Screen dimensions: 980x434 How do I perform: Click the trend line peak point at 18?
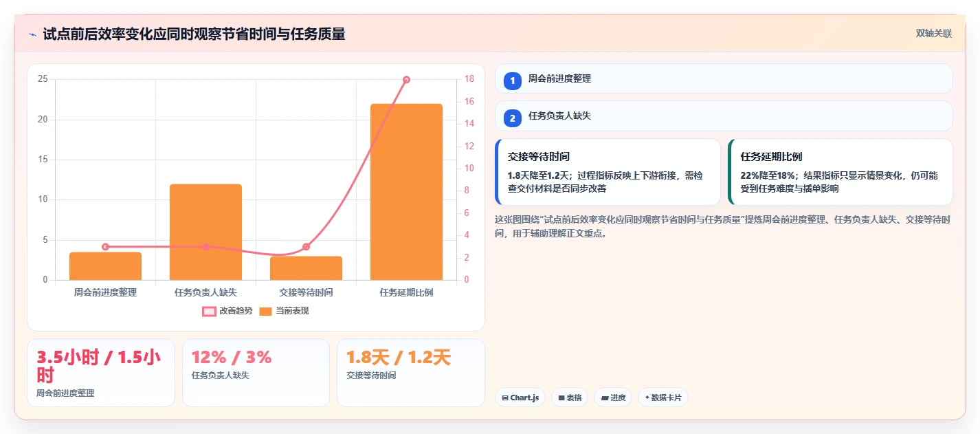tap(406, 80)
